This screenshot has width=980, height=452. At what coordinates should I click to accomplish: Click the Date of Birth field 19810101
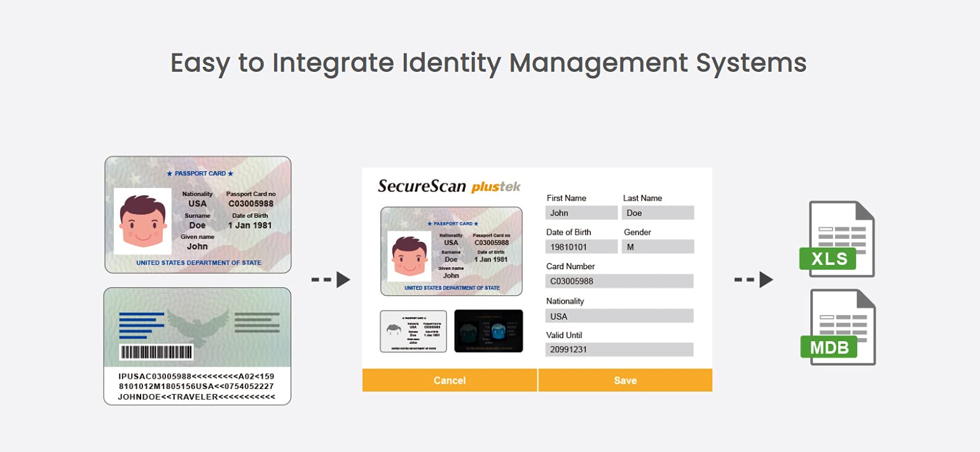pos(581,247)
